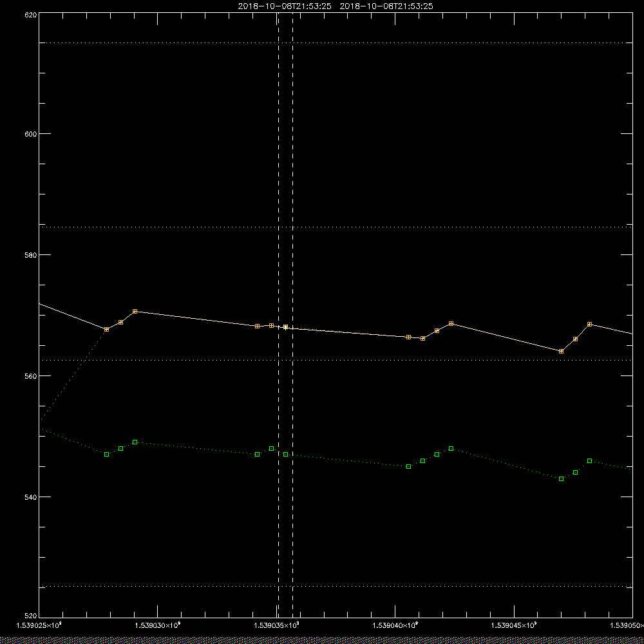Click the dotted horizontal line just above 560
The image size is (644, 644).
pos(336,360)
